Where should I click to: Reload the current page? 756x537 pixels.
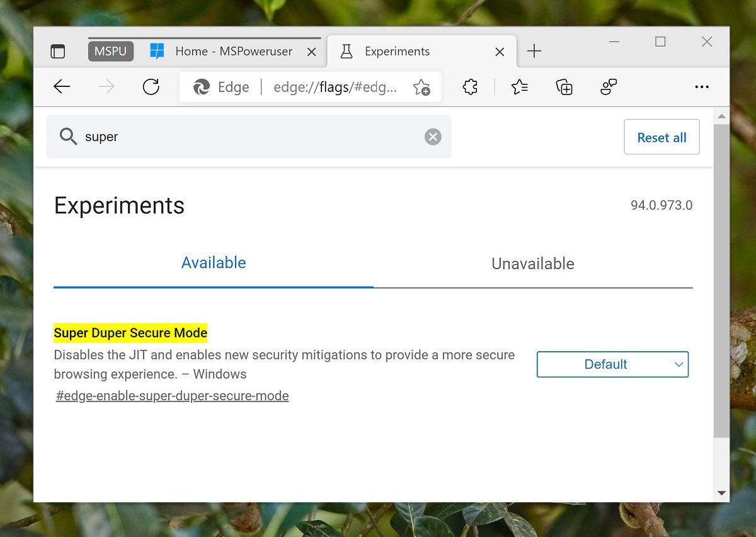pyautogui.click(x=151, y=87)
